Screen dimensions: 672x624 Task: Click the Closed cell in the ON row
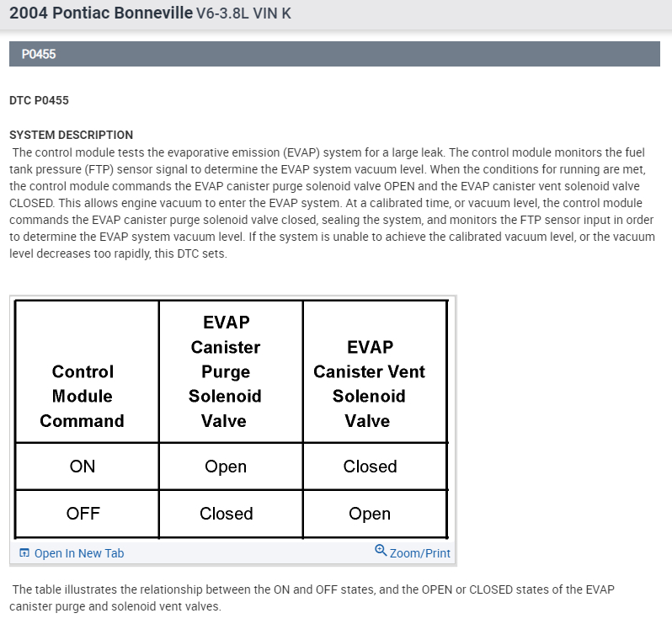click(x=370, y=466)
